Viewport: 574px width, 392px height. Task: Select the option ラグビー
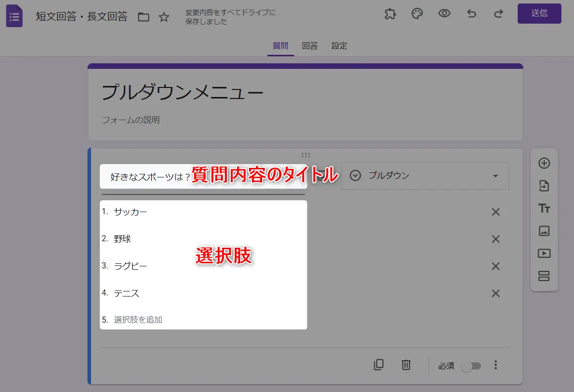coord(130,266)
